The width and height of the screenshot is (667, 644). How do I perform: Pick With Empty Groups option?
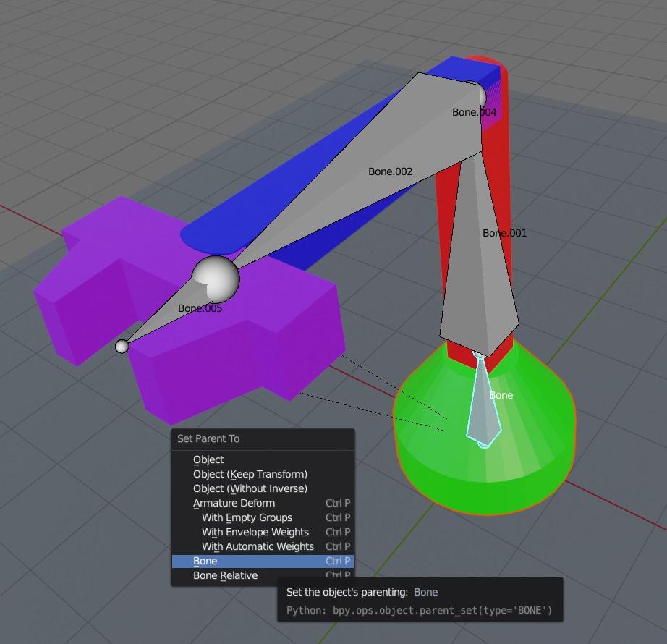[263, 517]
